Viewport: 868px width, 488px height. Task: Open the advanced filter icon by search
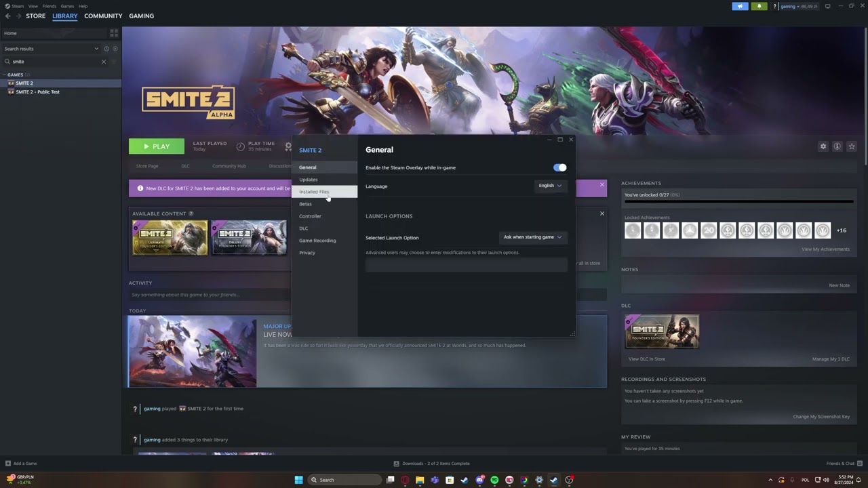tap(114, 62)
